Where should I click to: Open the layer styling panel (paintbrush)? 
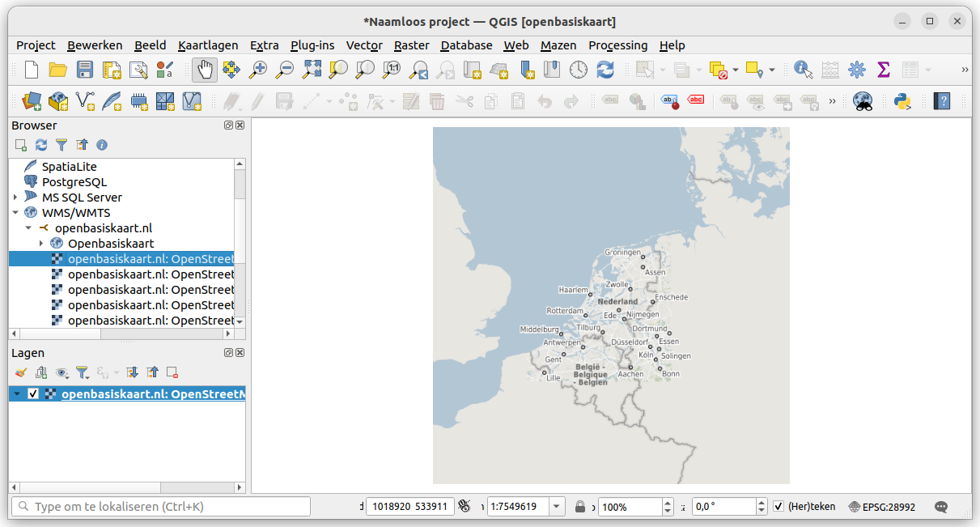[21, 372]
